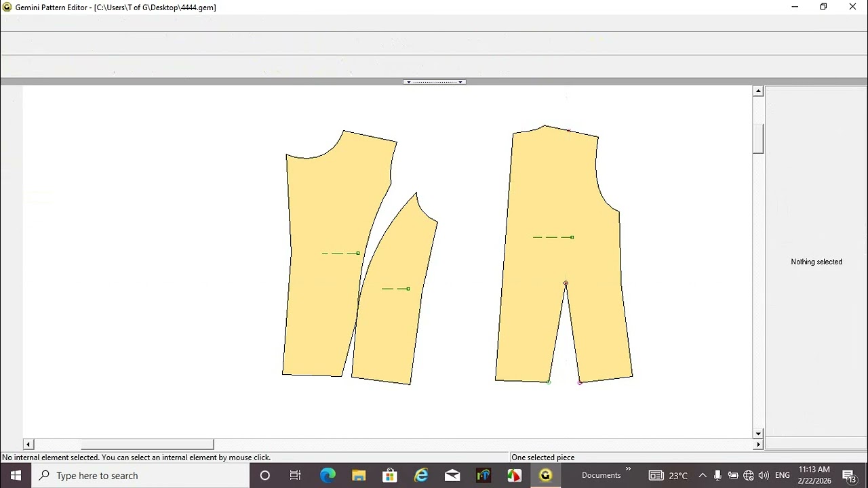Click the red dart apex point
The image size is (868, 488).
pos(566,283)
